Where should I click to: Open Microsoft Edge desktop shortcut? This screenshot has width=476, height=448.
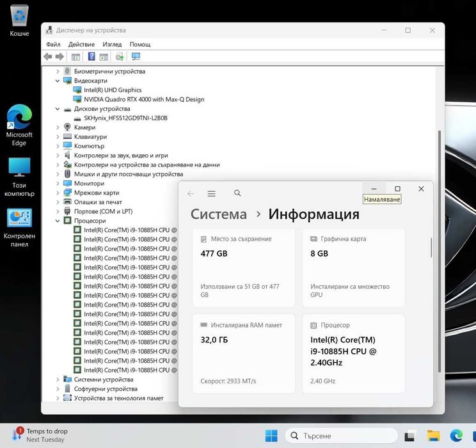click(x=19, y=125)
